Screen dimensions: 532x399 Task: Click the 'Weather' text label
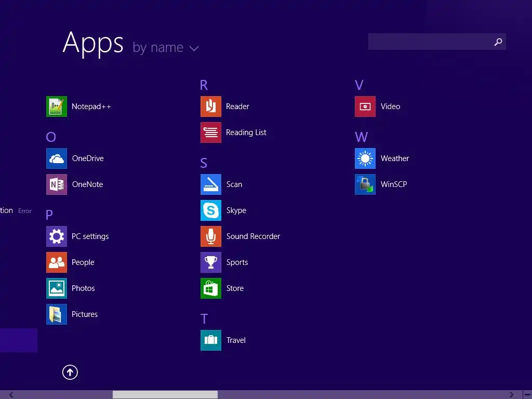click(395, 158)
